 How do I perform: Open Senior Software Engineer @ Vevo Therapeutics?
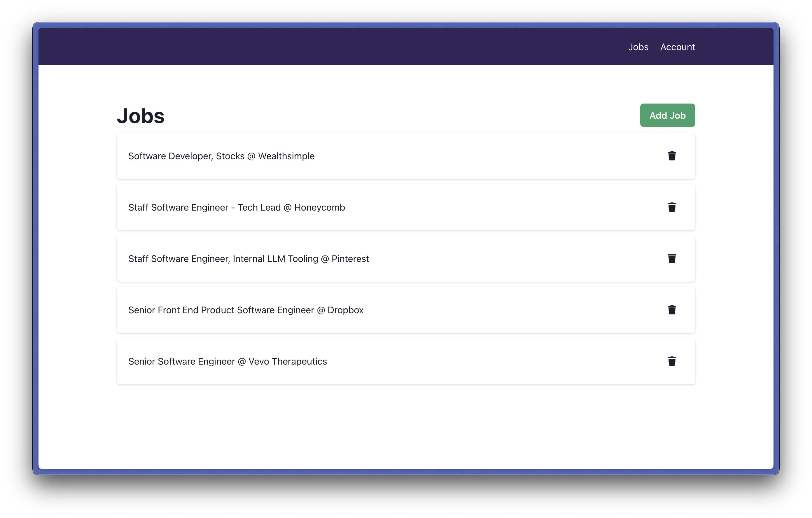[x=227, y=361]
